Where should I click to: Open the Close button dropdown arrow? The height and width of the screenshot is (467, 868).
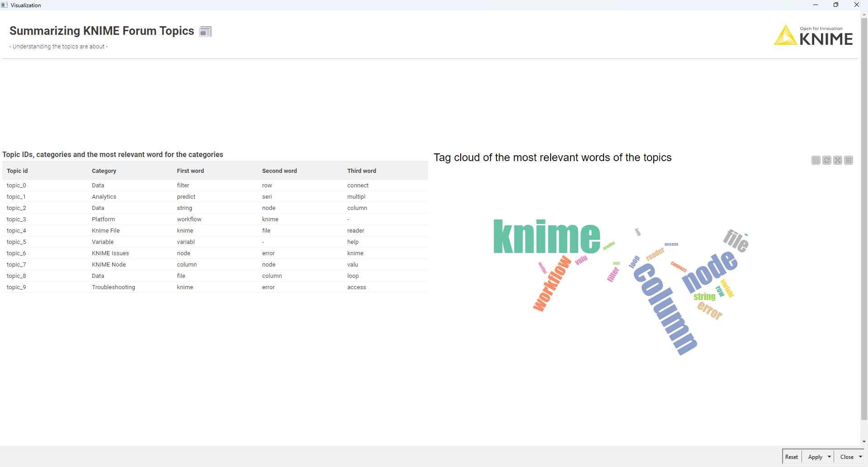(860, 457)
